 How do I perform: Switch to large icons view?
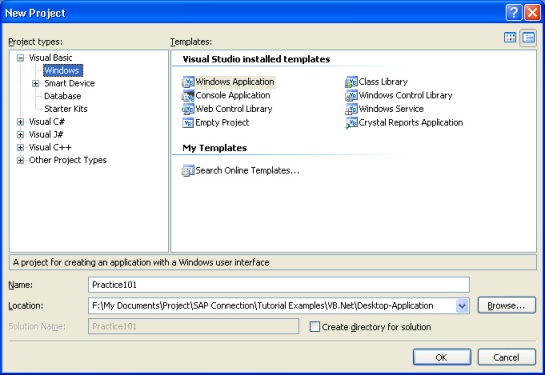coord(510,38)
